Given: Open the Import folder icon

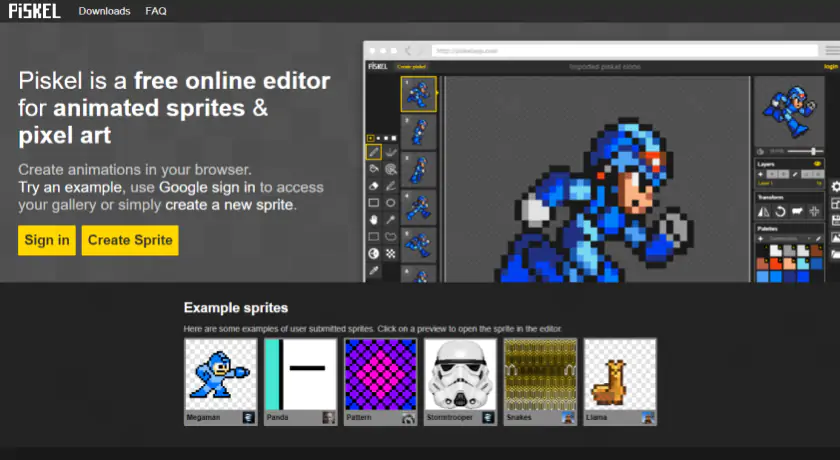Looking at the screenshot, I should [x=835, y=254].
